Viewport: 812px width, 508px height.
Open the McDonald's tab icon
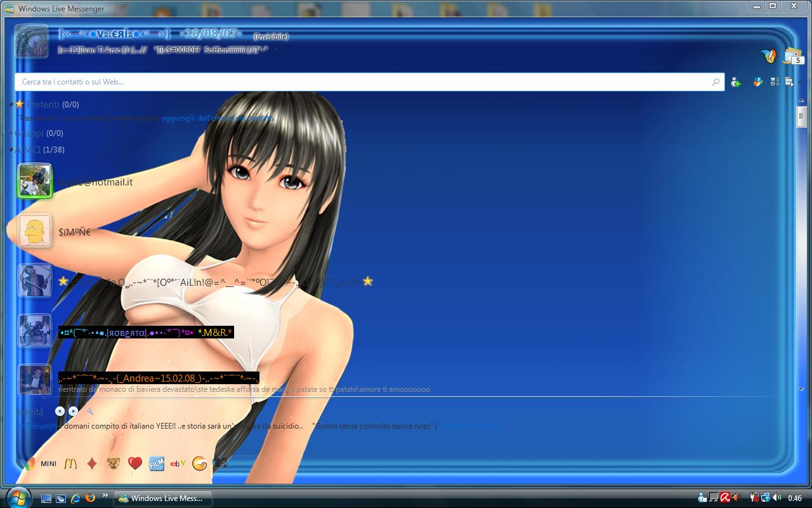(70, 464)
